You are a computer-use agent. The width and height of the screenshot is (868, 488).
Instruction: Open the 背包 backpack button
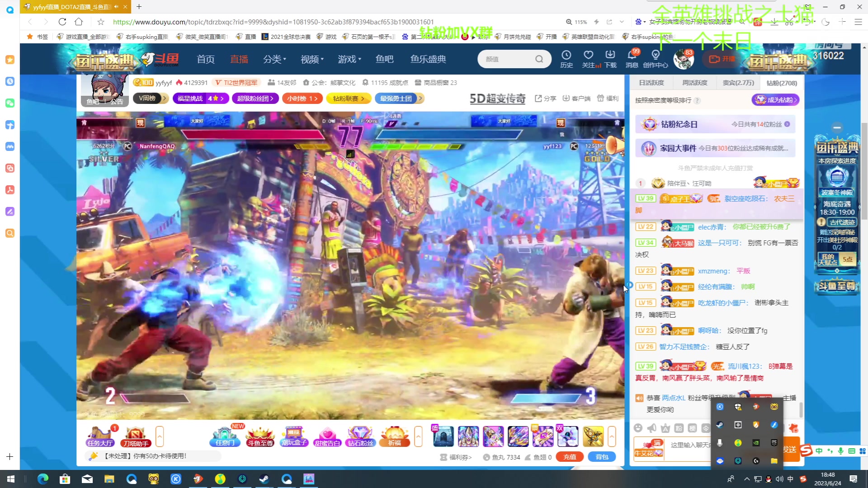coord(602,457)
